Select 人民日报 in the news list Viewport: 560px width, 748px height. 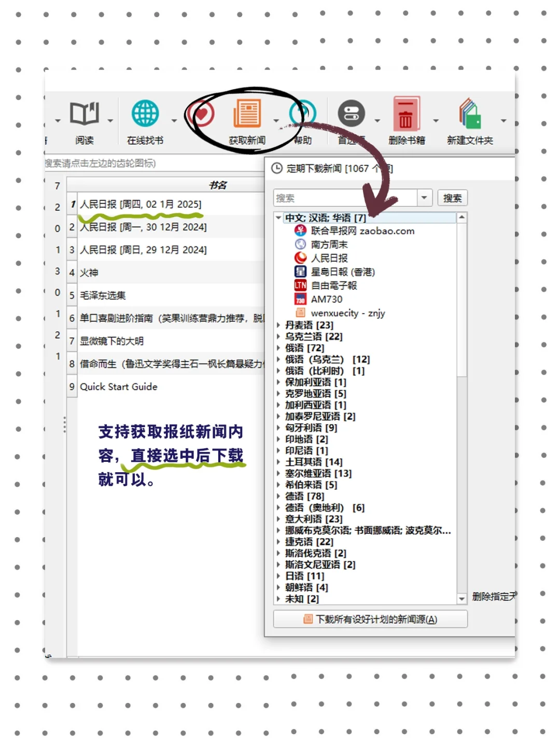pyautogui.click(x=321, y=258)
